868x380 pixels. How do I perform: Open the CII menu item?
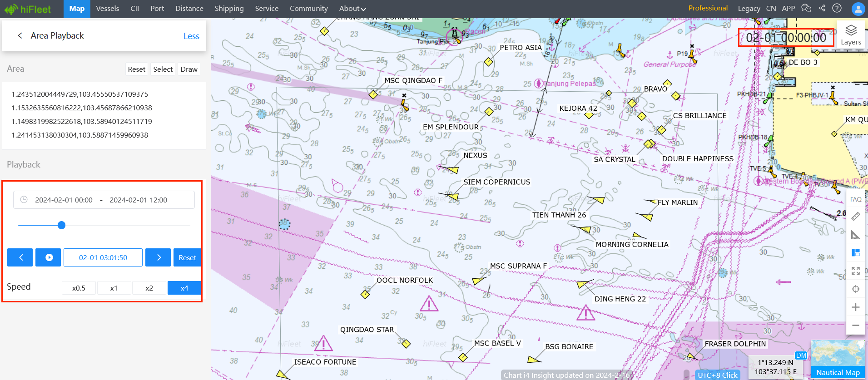tap(134, 9)
